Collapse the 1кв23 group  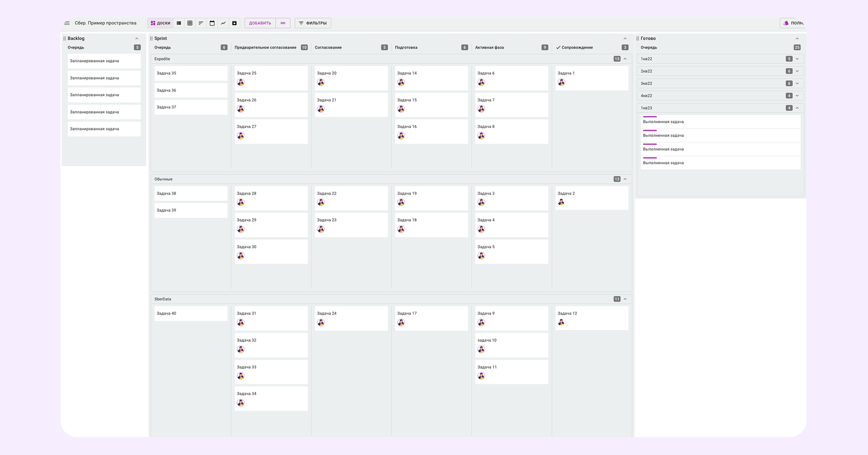pos(797,108)
